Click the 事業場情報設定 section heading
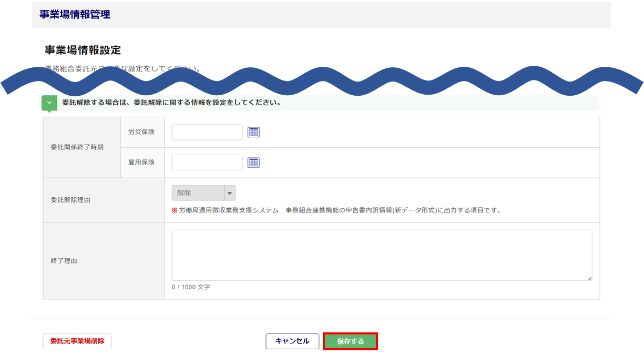This screenshot has width=644, height=355. pos(83,50)
